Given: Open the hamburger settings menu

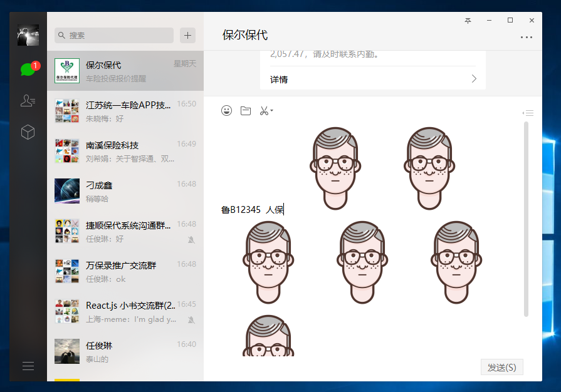Looking at the screenshot, I should (x=28, y=366).
